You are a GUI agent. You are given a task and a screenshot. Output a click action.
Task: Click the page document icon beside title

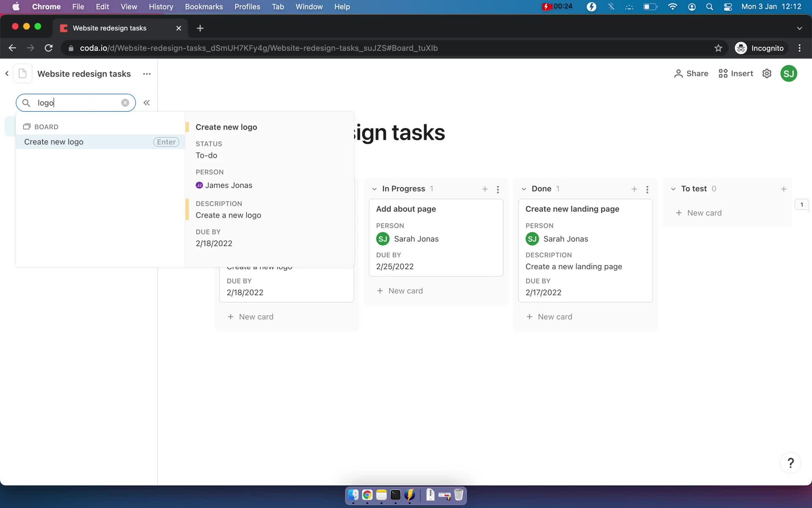[x=23, y=74]
